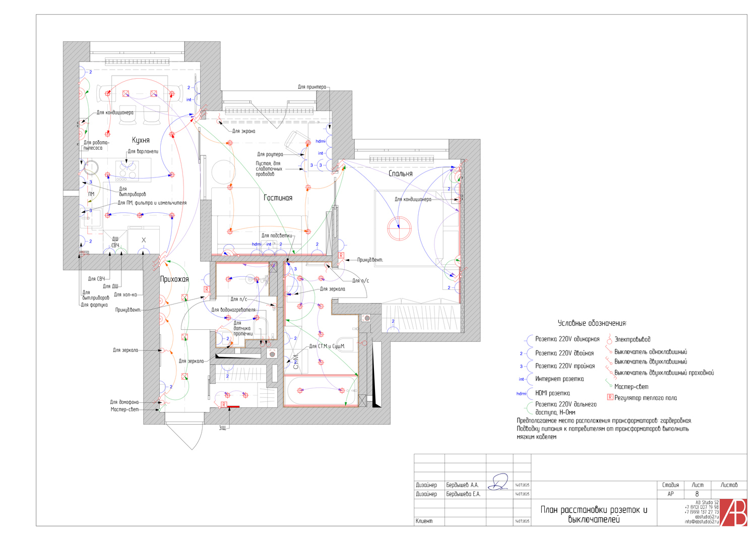Click the sheet number 8 cell
756x535 pixels.
pos(697,494)
